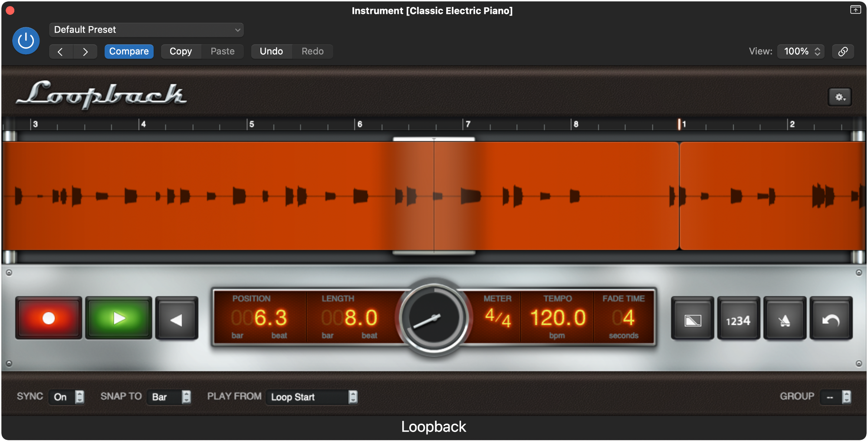Click the Fade Time seconds field
This screenshot has height=442, width=868.
pyautogui.click(x=624, y=317)
